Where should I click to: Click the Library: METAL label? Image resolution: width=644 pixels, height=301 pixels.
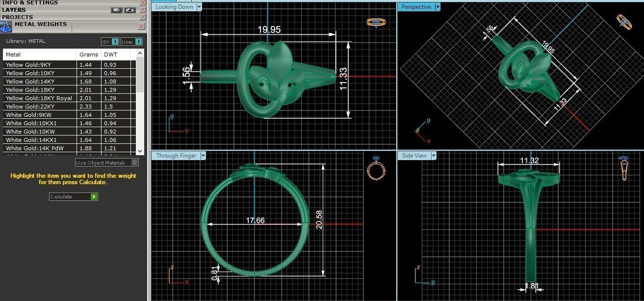pyautogui.click(x=26, y=41)
